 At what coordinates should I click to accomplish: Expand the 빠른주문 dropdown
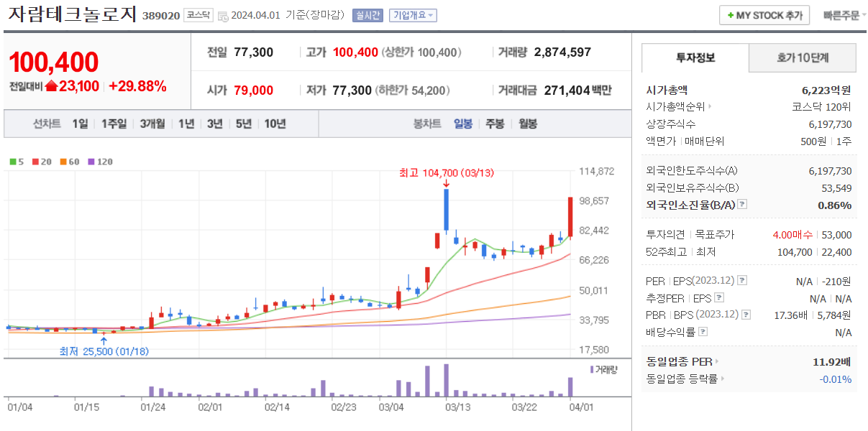pyautogui.click(x=843, y=15)
